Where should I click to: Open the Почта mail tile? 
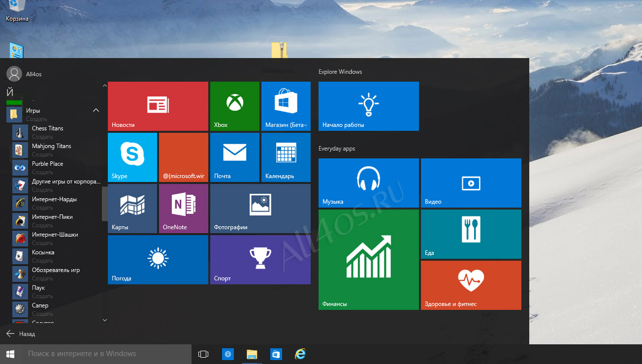tap(235, 157)
